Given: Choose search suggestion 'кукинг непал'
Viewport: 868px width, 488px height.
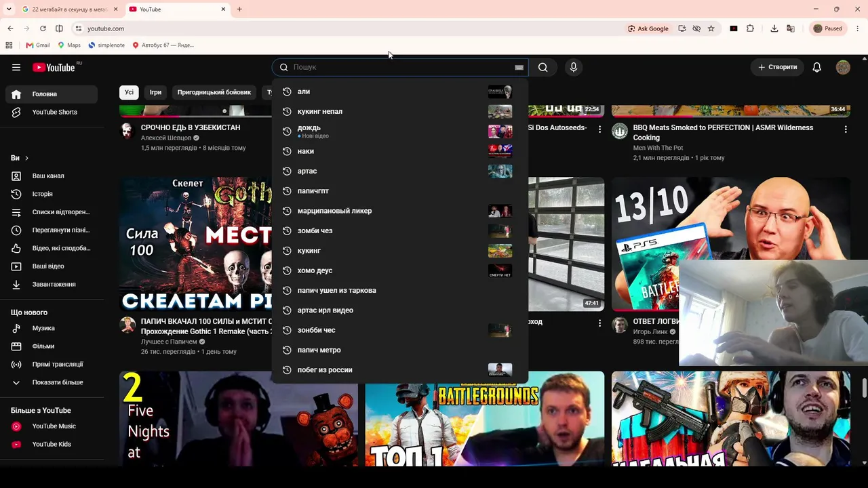Looking at the screenshot, I should pos(399,111).
